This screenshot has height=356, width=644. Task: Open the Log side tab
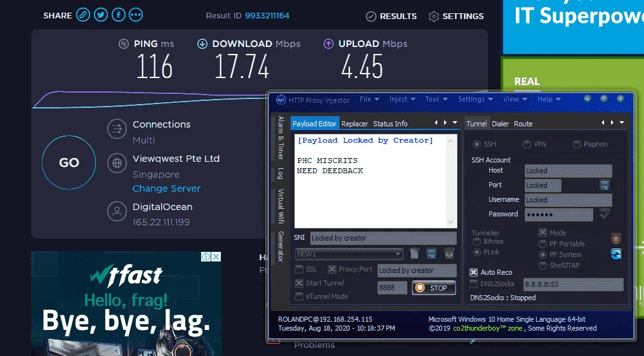click(x=281, y=173)
